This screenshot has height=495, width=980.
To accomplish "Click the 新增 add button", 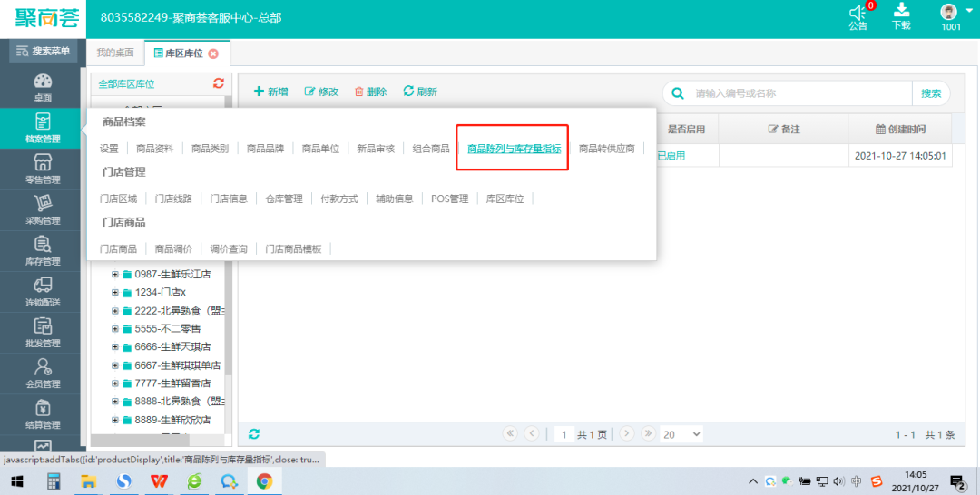I will pos(271,92).
